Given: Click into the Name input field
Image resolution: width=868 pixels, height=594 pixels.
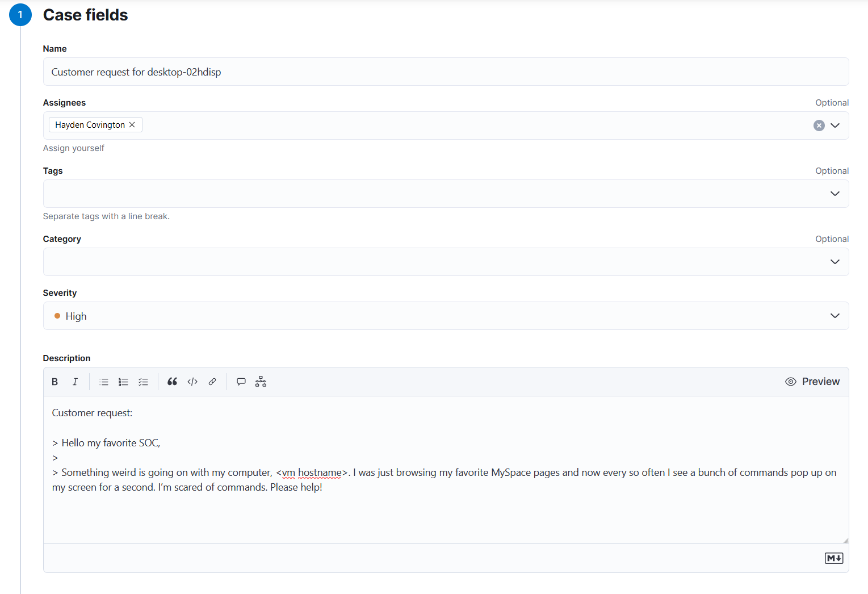Looking at the screenshot, I should 446,72.
